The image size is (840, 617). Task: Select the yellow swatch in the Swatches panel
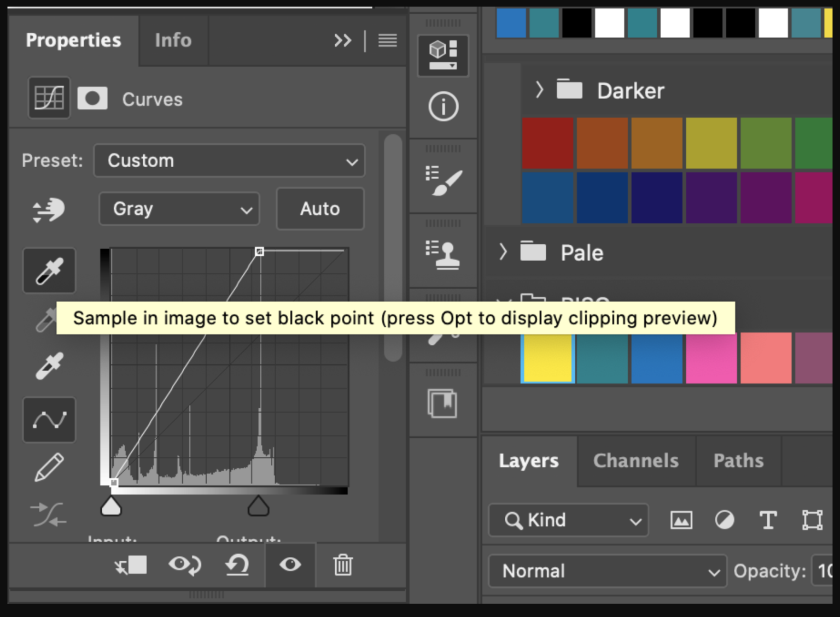547,358
